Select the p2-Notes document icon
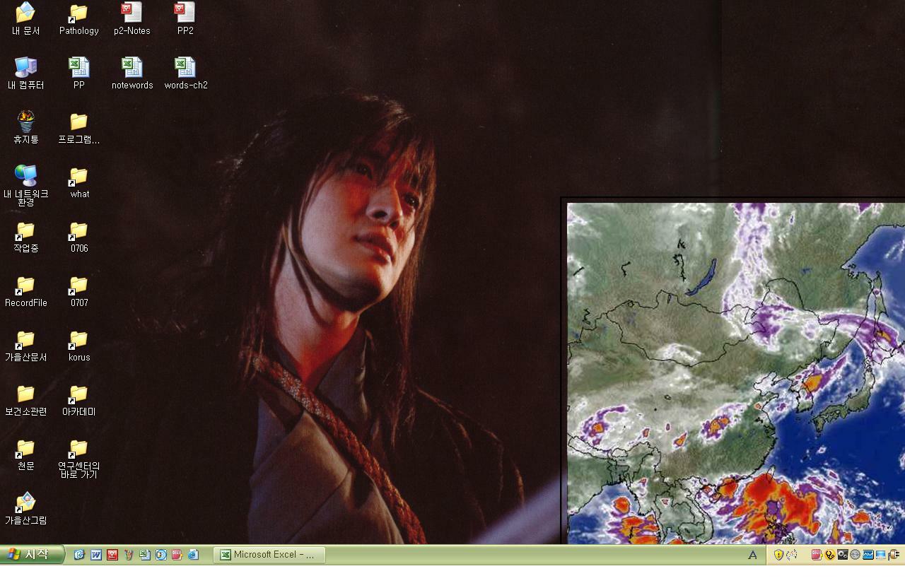 pos(132,19)
